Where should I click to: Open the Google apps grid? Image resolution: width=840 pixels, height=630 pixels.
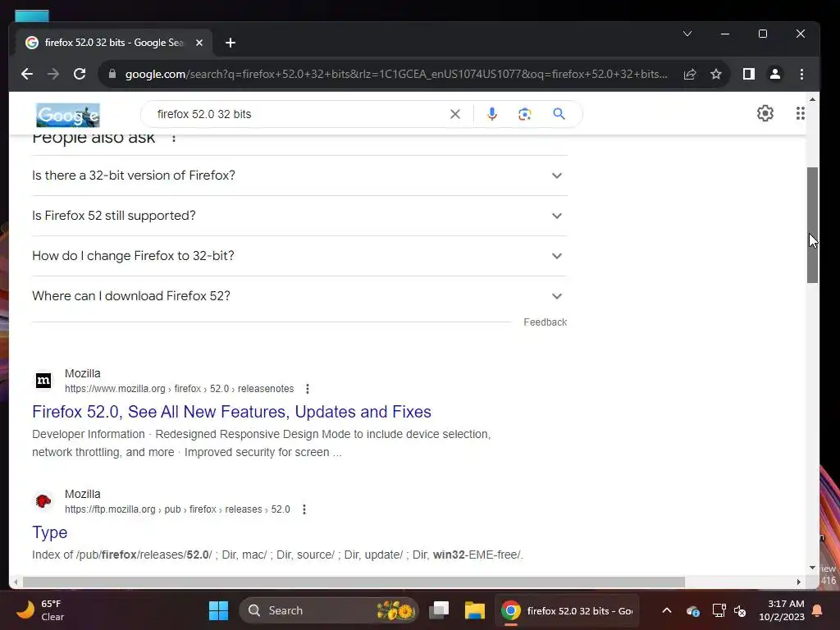(800, 113)
